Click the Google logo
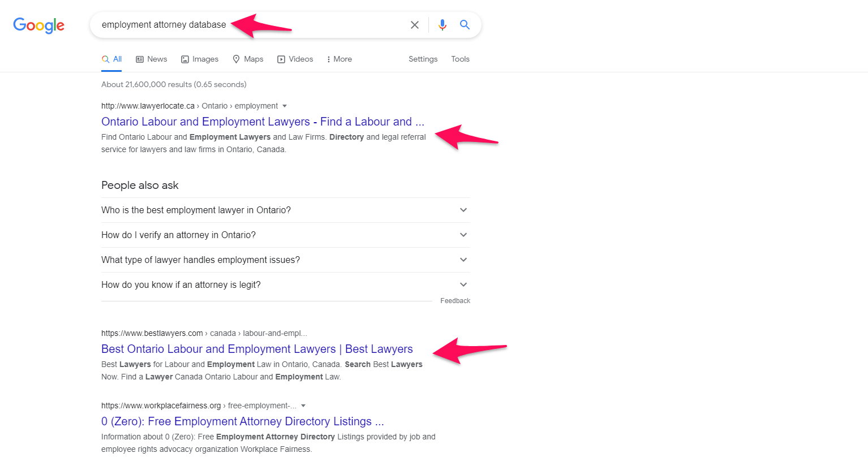Viewport: 868px width, 466px height. click(x=38, y=25)
